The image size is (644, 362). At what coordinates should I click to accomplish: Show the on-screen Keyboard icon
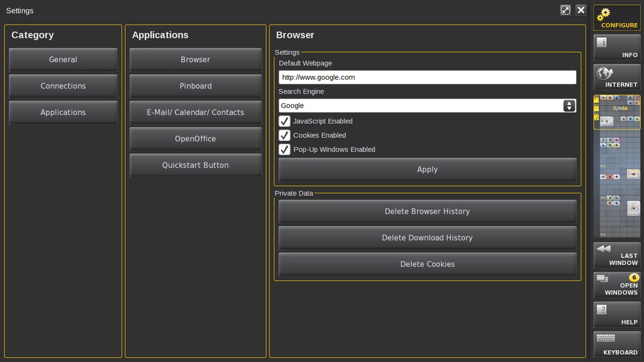click(616, 344)
